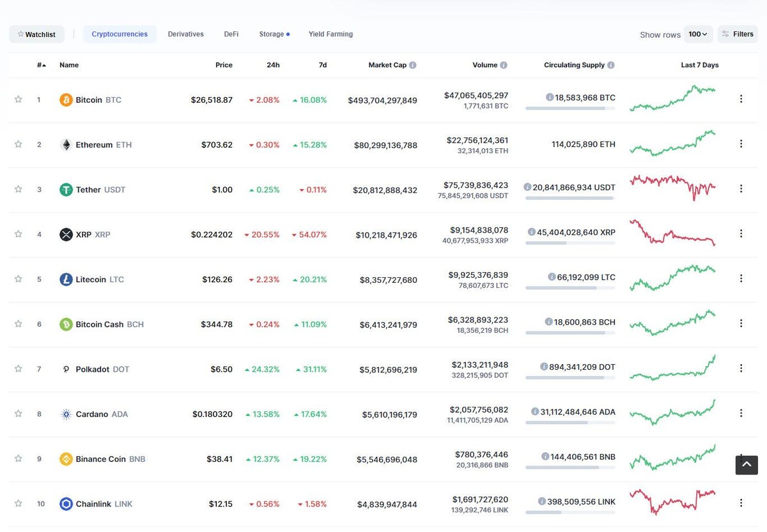Click the Bitcoin BTC coin logo
This screenshot has height=532, width=767.
pos(66,100)
